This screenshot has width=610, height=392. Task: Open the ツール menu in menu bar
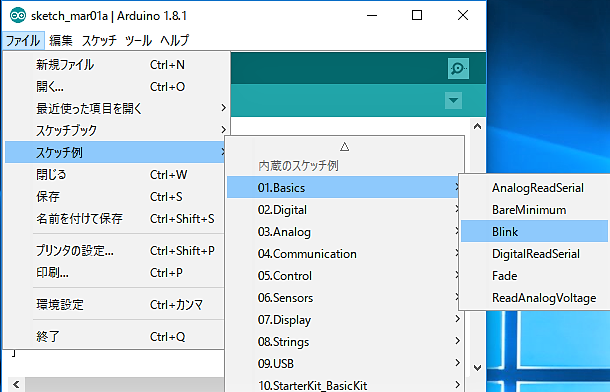138,40
